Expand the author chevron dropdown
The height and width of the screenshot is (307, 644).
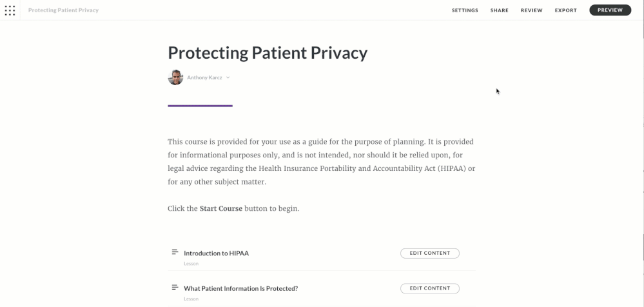(x=228, y=77)
